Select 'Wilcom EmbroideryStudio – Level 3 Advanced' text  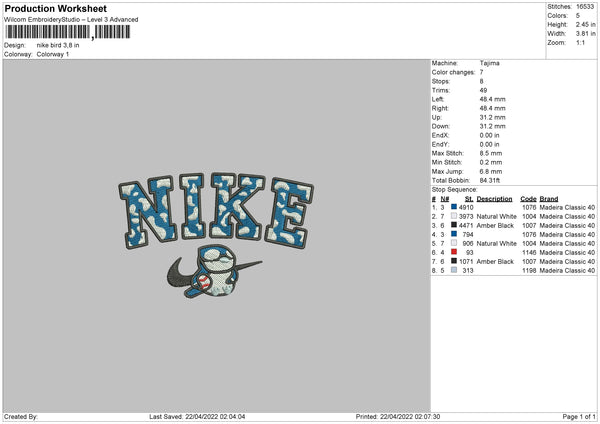[71, 20]
